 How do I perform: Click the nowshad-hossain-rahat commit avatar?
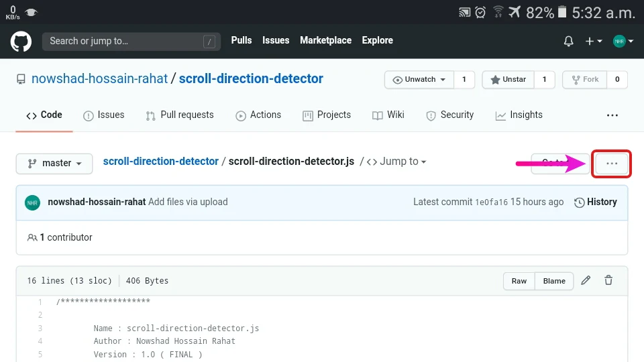point(32,202)
